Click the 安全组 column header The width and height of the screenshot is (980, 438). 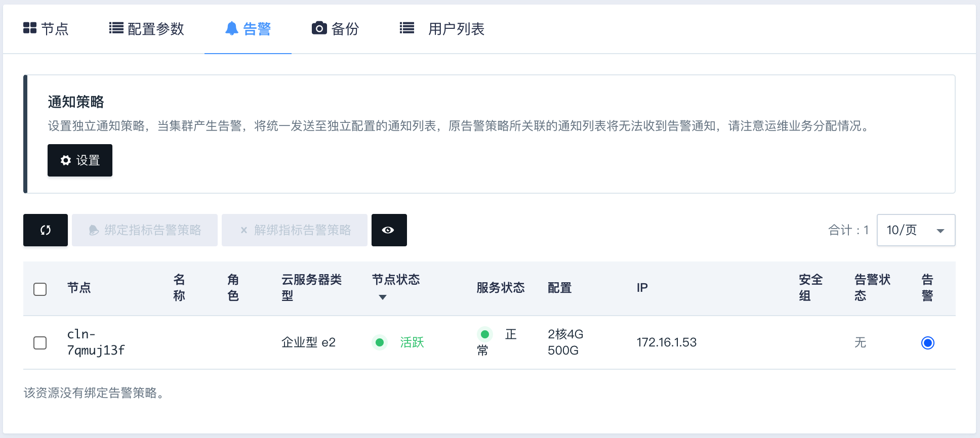811,288
